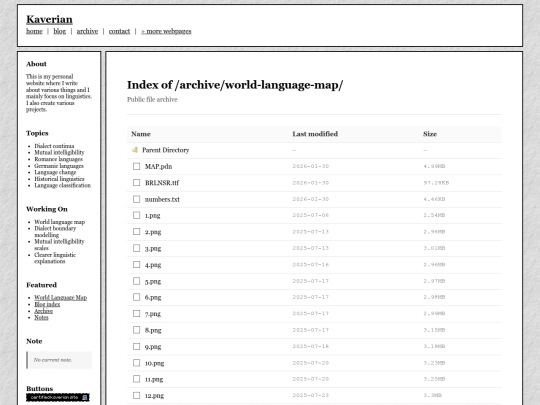
Task: Click 'Index of /archive/world-language-map/' heading
Action: click(235, 85)
